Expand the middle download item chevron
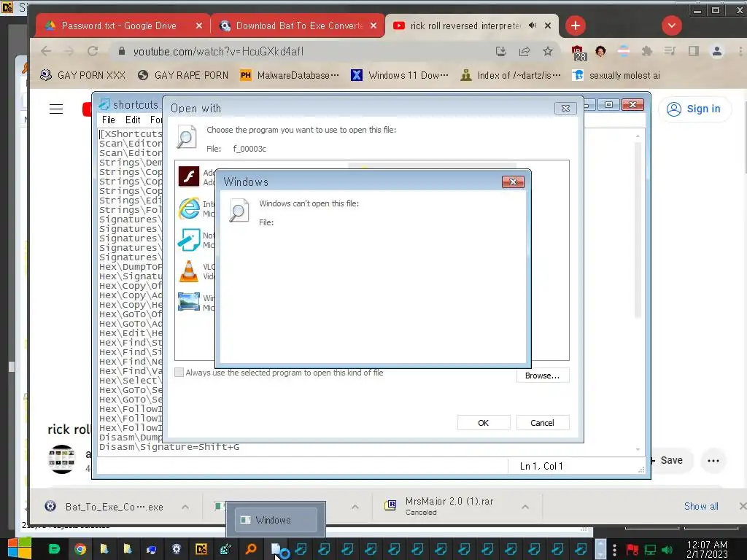Viewport: 747px width, 560px height. [355, 507]
